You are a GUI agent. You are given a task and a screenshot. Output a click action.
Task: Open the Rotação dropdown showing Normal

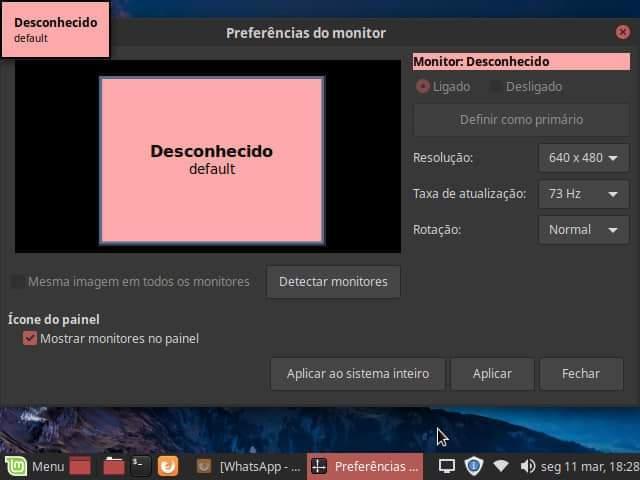pyautogui.click(x=584, y=230)
